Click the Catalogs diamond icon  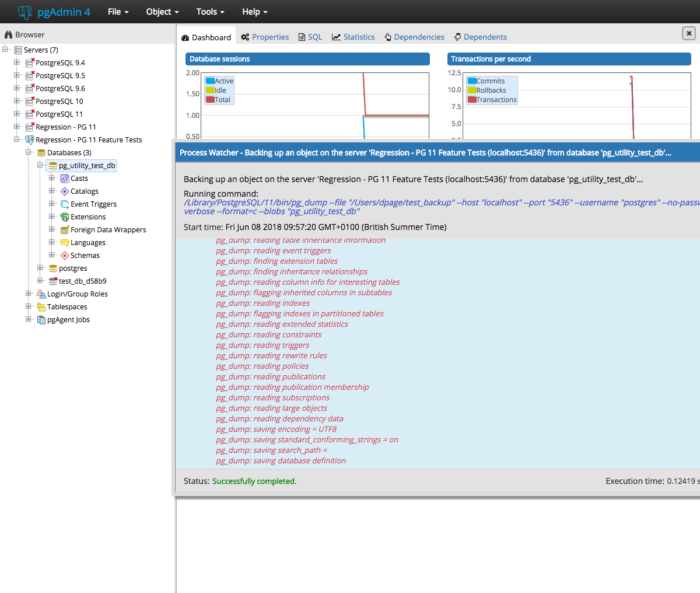tap(65, 191)
